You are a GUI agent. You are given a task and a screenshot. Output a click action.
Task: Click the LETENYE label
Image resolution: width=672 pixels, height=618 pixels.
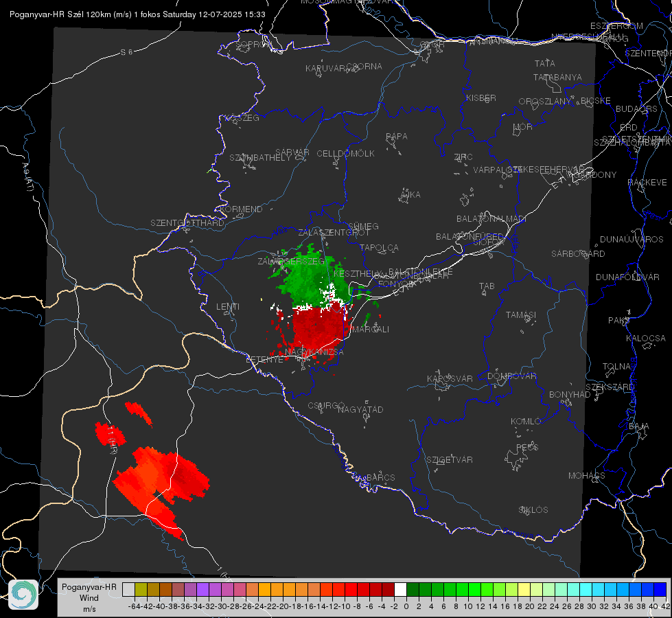[x=264, y=359]
